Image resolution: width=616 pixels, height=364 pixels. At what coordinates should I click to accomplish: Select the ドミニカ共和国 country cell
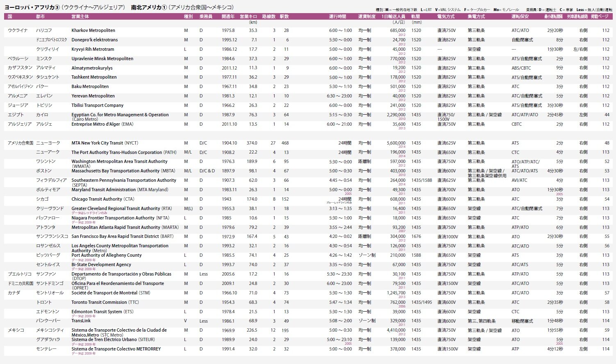[20, 283]
